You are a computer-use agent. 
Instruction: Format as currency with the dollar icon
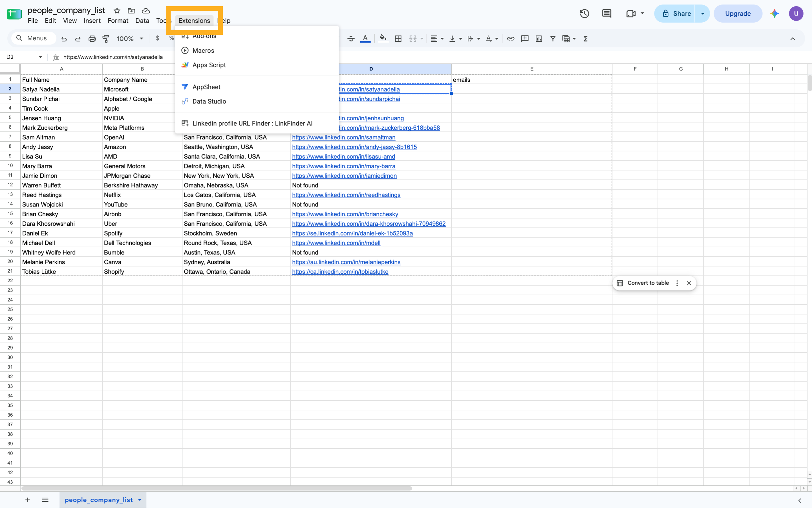158,38
